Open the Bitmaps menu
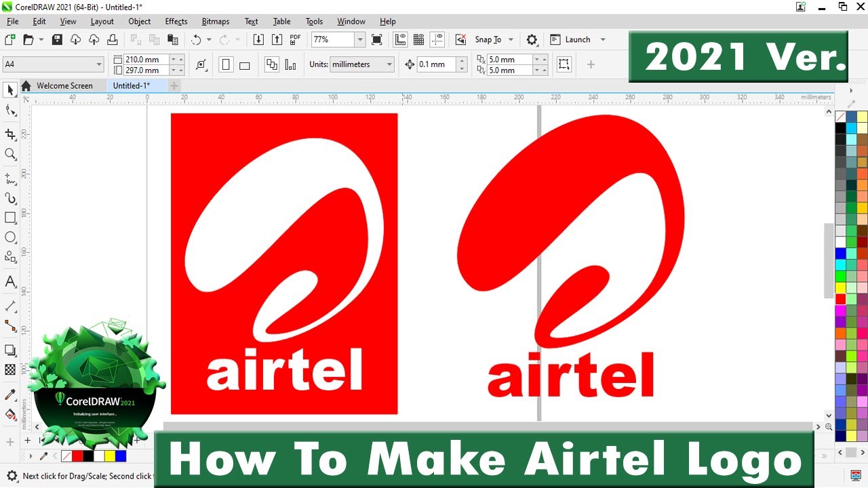Viewport: 868px width, 488px height. pyautogui.click(x=216, y=21)
